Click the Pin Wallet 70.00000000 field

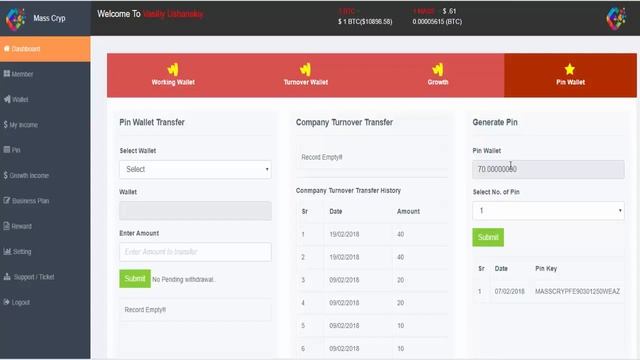[x=548, y=169]
